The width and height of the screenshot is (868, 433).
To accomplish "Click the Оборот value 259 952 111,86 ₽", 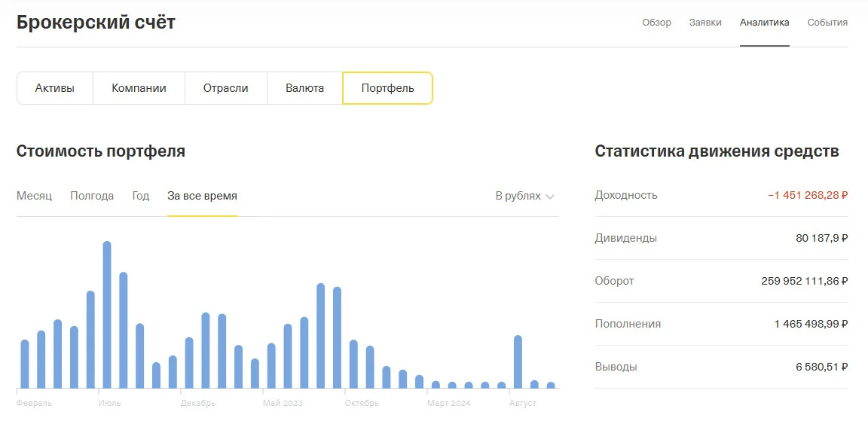I will [x=805, y=281].
